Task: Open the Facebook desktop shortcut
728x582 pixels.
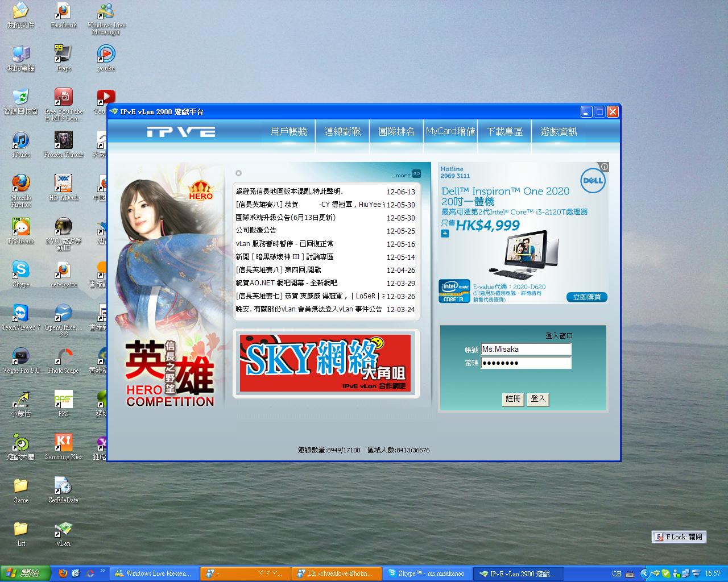Action: [x=63, y=16]
